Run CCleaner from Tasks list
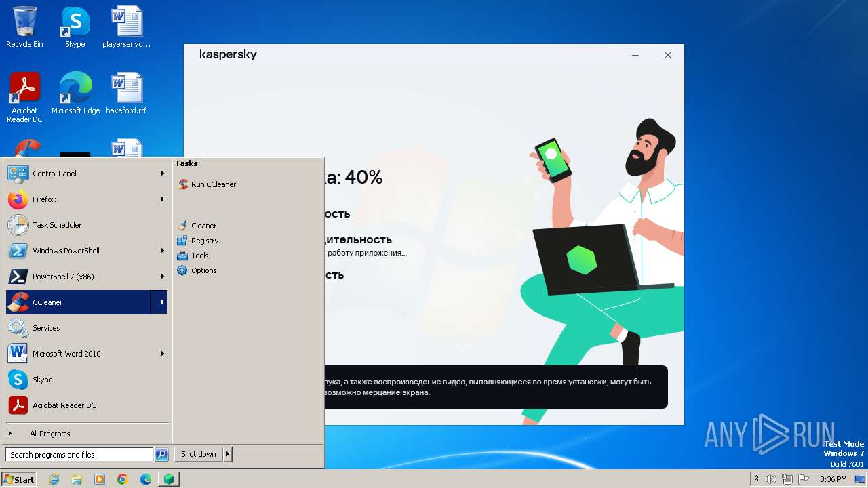This screenshot has width=868, height=488. pos(207,184)
